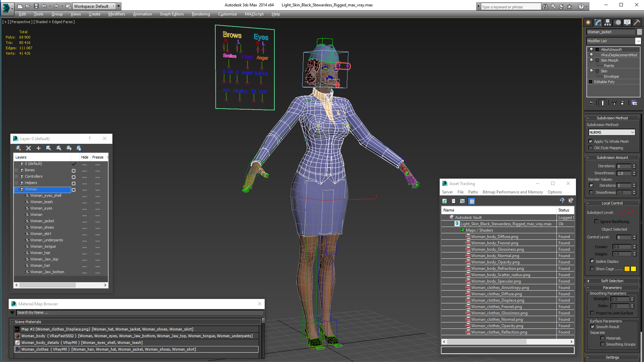Click the Status column header in Asset Tracking
This screenshot has height=362, width=644.
pyautogui.click(x=565, y=210)
